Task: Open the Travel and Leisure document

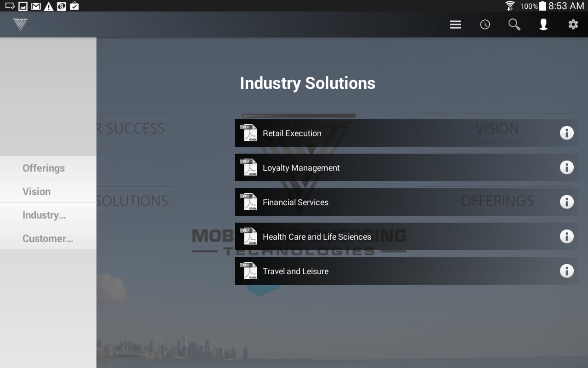Action: pos(407,271)
